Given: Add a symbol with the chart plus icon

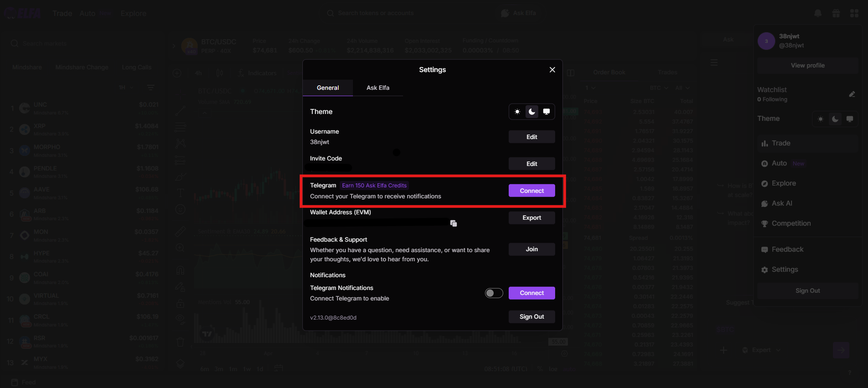Looking at the screenshot, I should [x=177, y=73].
